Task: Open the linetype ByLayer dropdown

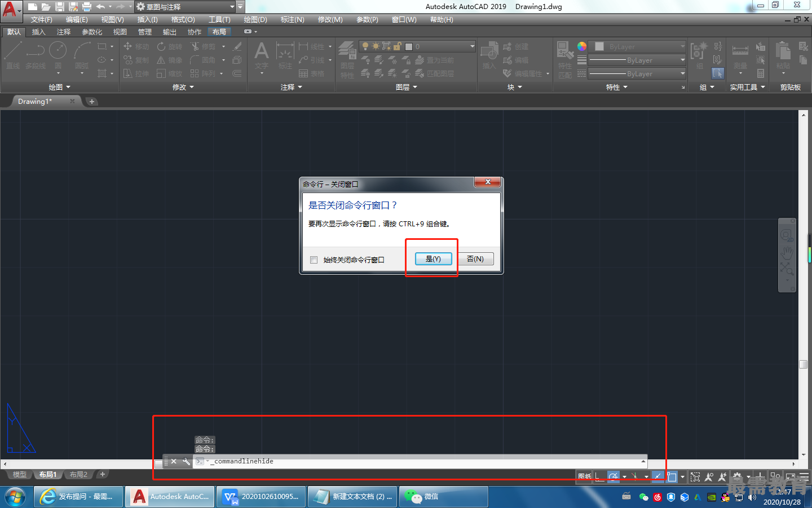Action: coord(637,73)
